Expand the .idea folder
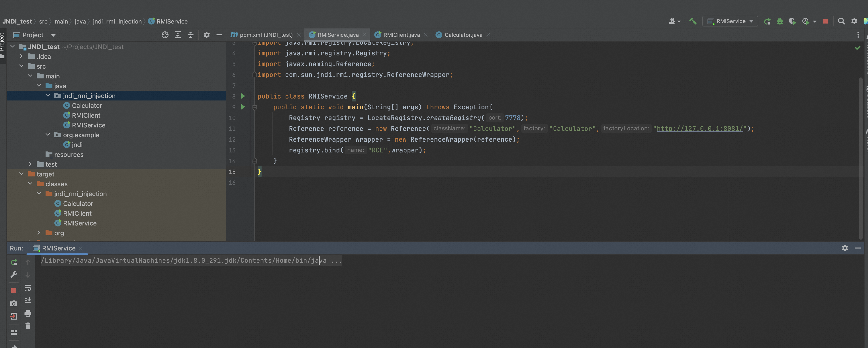This screenshot has height=348, width=868. pyautogui.click(x=21, y=56)
